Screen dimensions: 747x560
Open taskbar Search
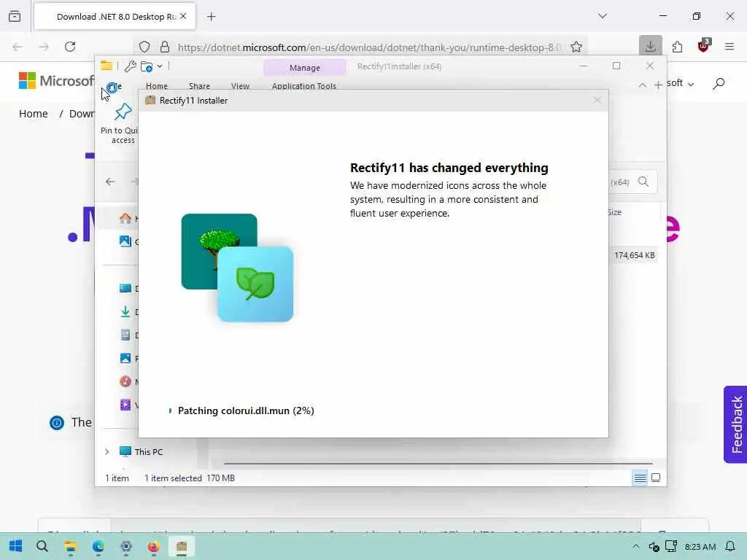tap(42, 546)
